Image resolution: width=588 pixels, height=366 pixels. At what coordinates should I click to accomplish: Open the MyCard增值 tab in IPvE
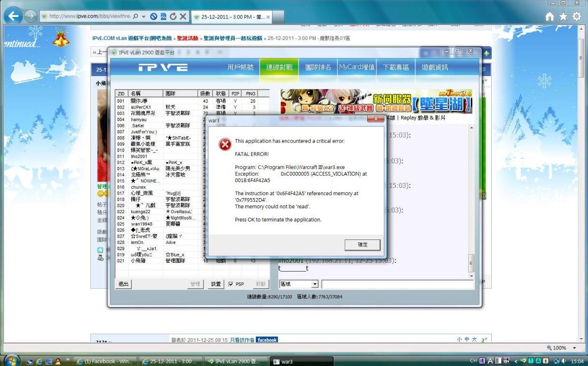click(x=356, y=67)
